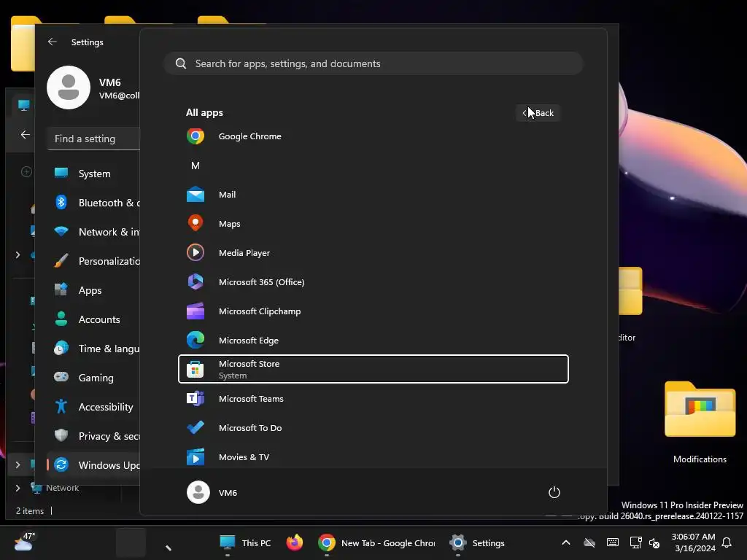The height and width of the screenshot is (560, 747).
Task: Open Accounts settings page
Action: tap(94, 319)
